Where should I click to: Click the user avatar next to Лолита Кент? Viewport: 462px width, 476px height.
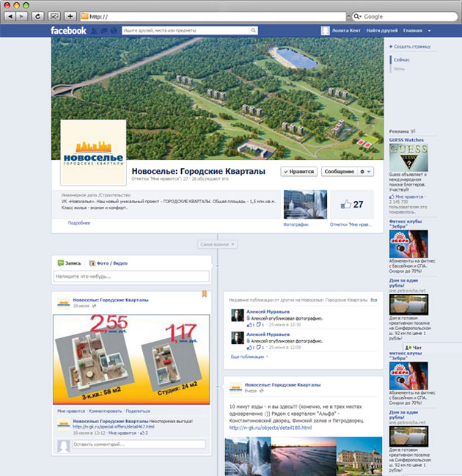325,31
